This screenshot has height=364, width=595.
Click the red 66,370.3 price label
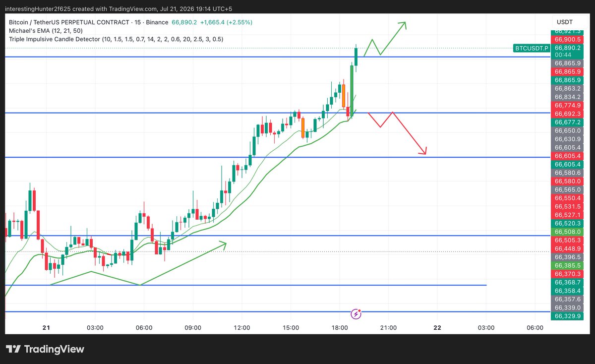568,274
